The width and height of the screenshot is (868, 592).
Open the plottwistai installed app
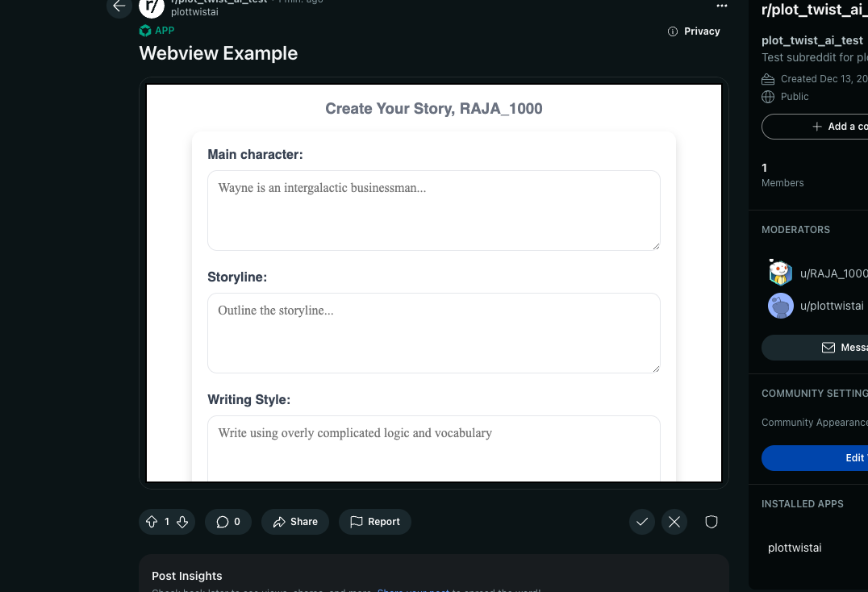click(x=795, y=548)
